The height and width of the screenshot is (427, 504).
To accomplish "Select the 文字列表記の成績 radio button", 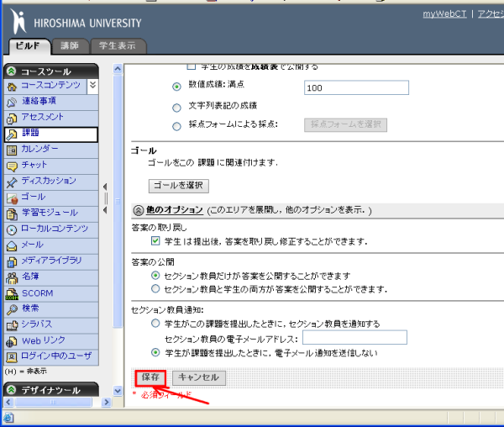I will pyautogui.click(x=176, y=108).
